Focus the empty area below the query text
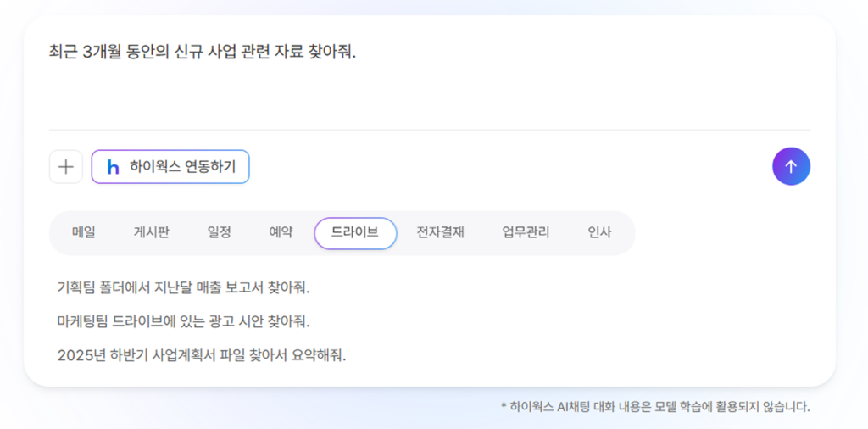The image size is (868, 429). tap(424, 97)
